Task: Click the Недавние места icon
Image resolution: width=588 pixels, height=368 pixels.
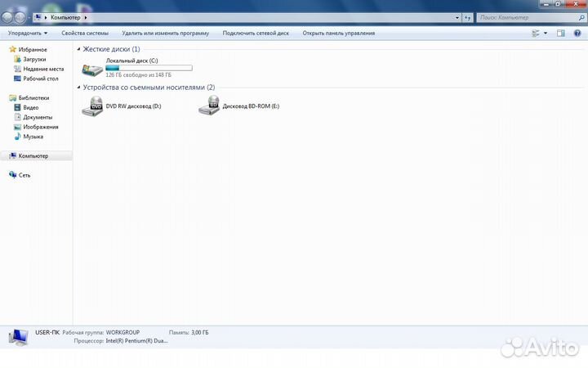Action: click(x=17, y=69)
